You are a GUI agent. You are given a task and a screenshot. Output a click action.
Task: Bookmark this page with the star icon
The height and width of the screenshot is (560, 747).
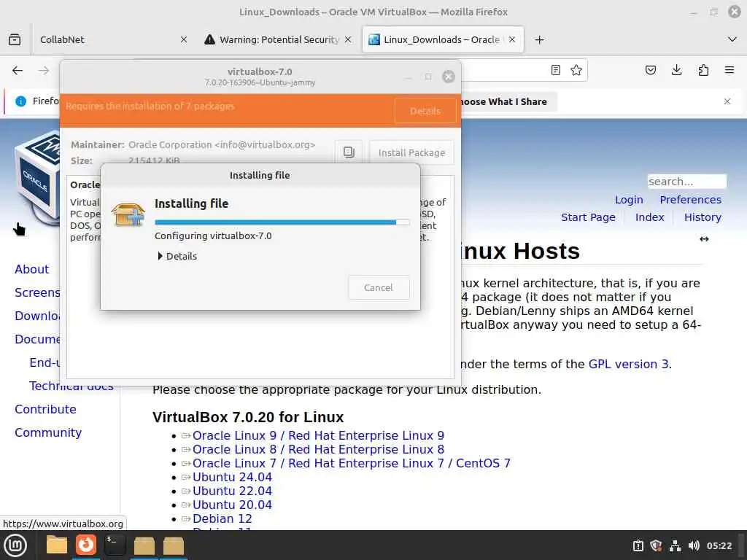tap(576, 71)
